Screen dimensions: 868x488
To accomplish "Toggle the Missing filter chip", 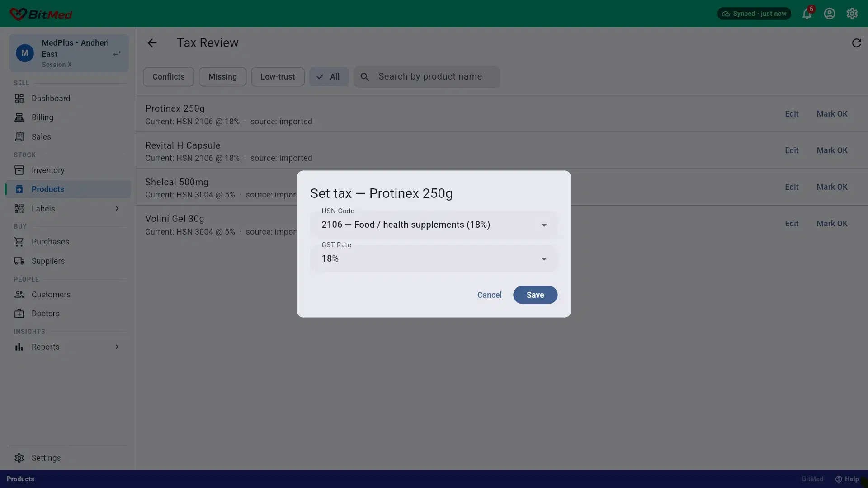I will (222, 77).
